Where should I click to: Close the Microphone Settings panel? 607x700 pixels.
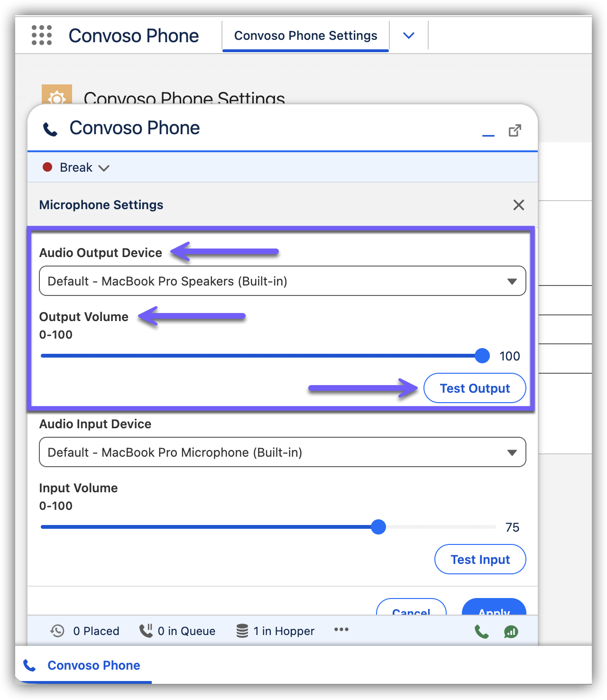click(x=518, y=205)
